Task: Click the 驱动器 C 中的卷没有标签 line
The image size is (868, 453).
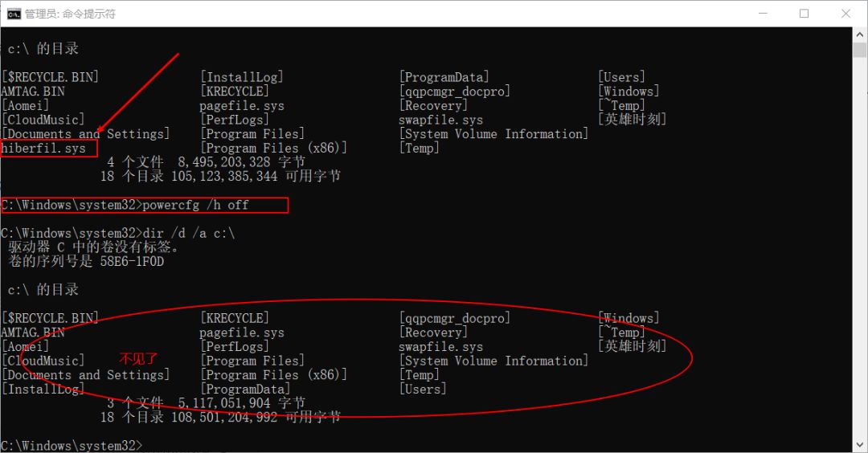Action: point(95,247)
